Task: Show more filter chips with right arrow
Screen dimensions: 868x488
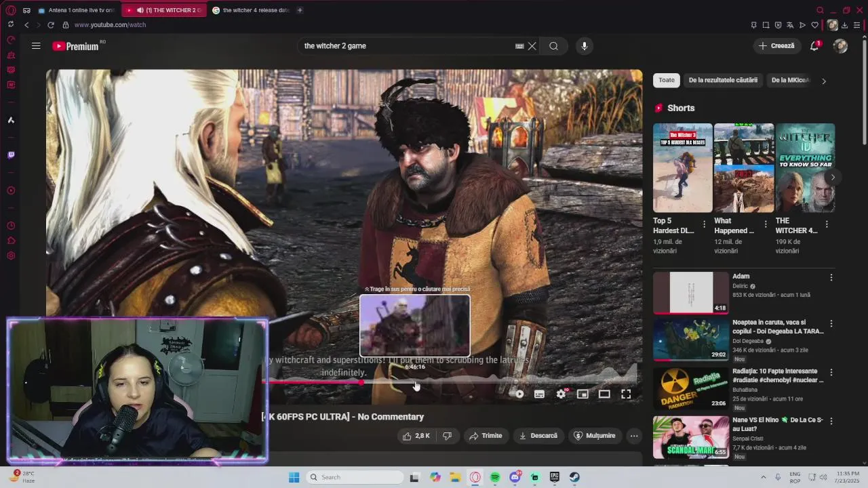Action: point(824,81)
